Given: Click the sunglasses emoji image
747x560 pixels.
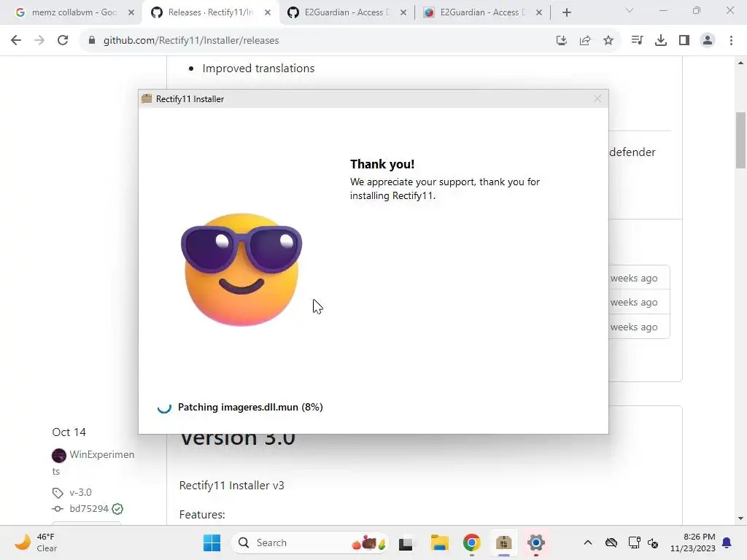Looking at the screenshot, I should pos(241,270).
